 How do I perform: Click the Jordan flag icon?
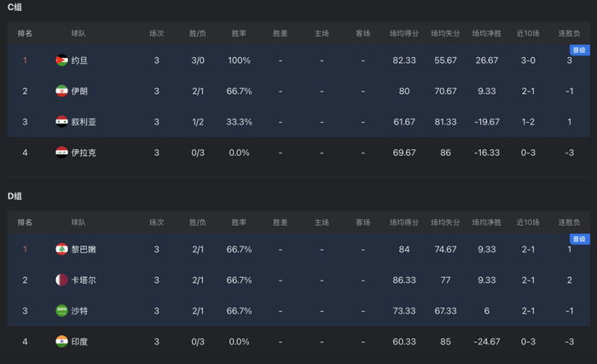[x=61, y=61]
